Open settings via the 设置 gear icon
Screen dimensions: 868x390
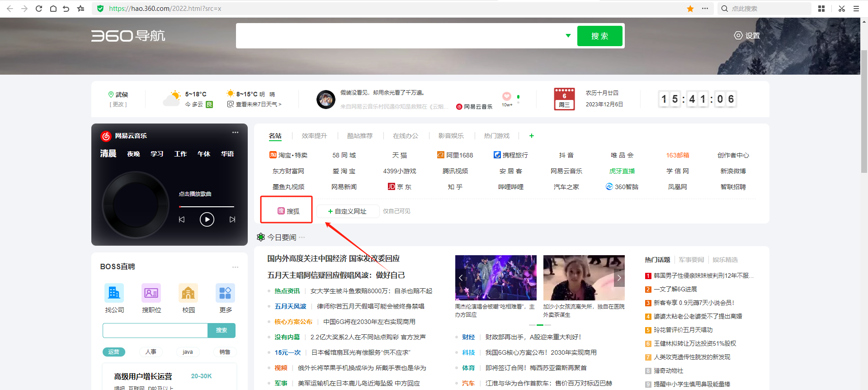pos(747,36)
